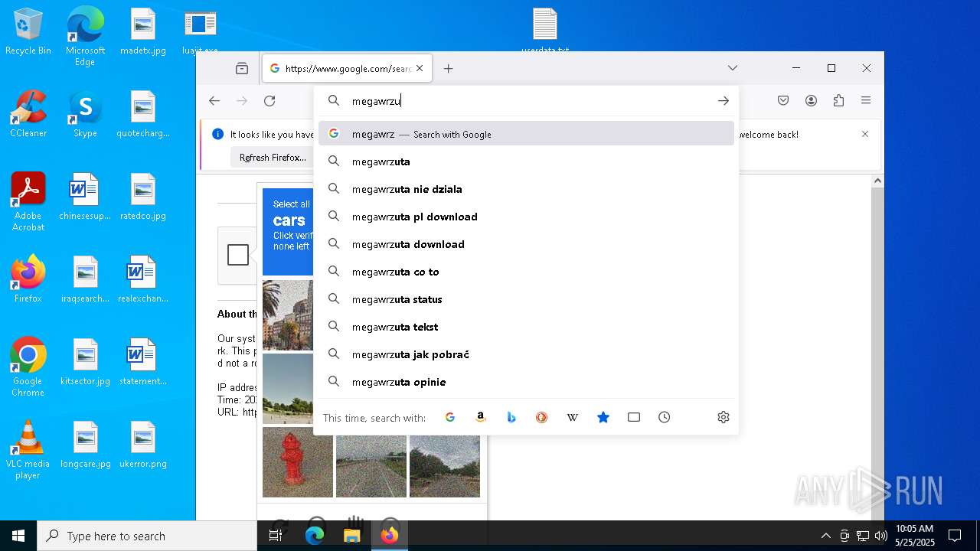Viewport: 980px width, 551px height.
Task: Choose the 'megawrzuta co to' suggestion
Action: [527, 272]
